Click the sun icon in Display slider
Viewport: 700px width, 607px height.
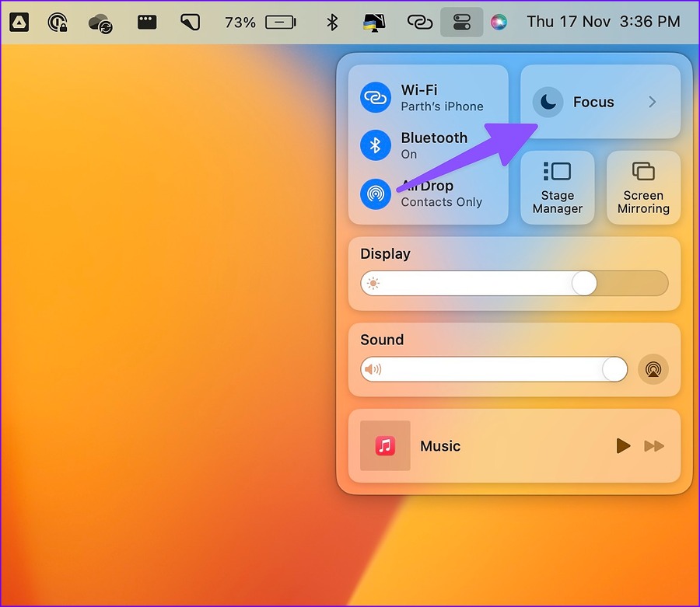[x=373, y=283]
